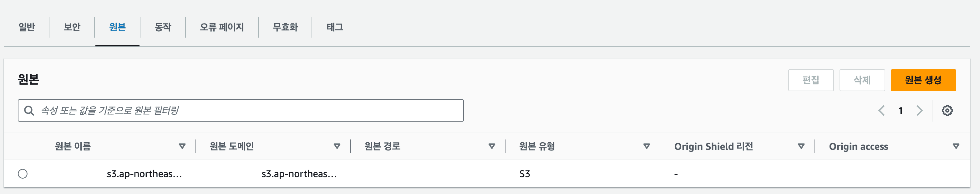Sort by 원본 이름 column arrow

click(182, 146)
